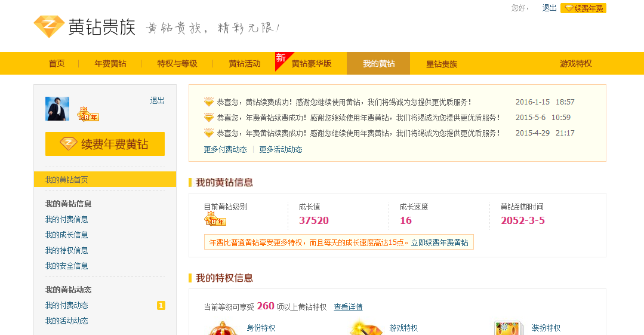This screenshot has height=335, width=644.
Task: Open 我的安全信息 sidebar link
Action: coord(66,266)
